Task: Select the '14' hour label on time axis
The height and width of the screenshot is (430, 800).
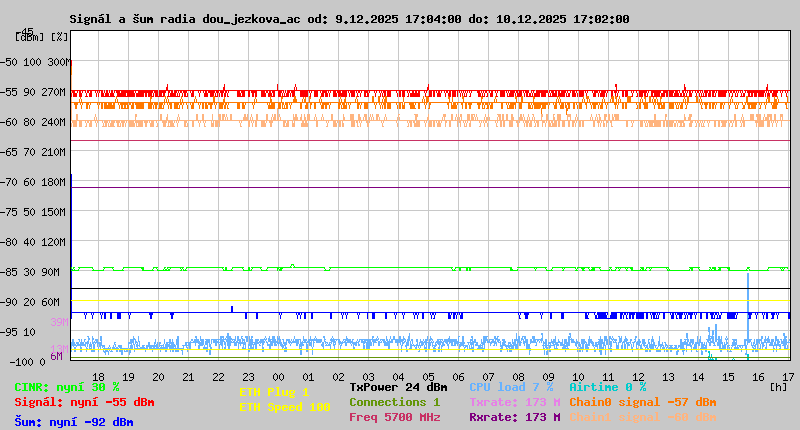Action: [698, 377]
